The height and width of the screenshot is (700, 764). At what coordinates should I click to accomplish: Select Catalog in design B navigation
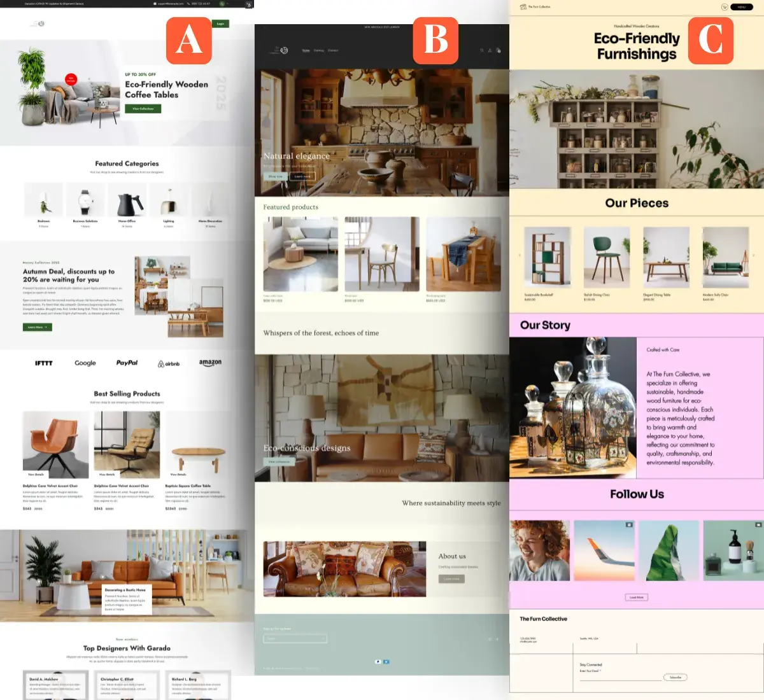(x=319, y=50)
